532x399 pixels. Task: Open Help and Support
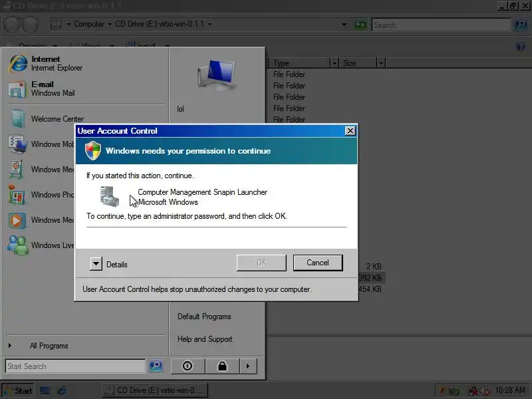(205, 339)
